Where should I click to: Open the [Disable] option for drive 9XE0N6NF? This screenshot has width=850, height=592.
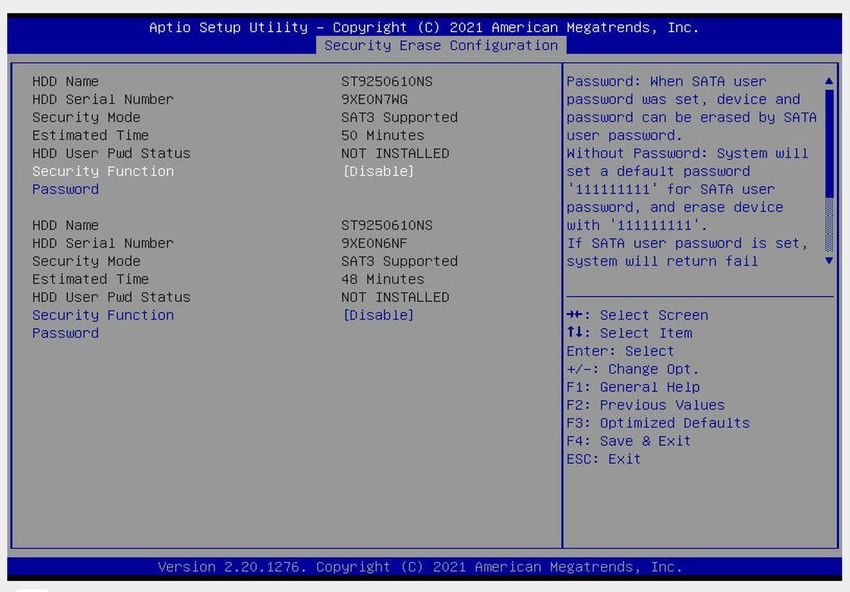click(378, 315)
